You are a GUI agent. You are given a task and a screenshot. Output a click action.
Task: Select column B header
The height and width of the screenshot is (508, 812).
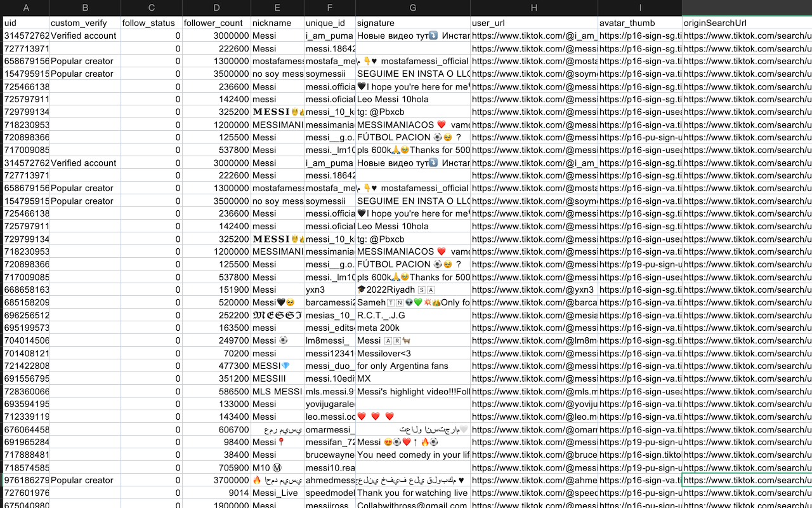85,8
